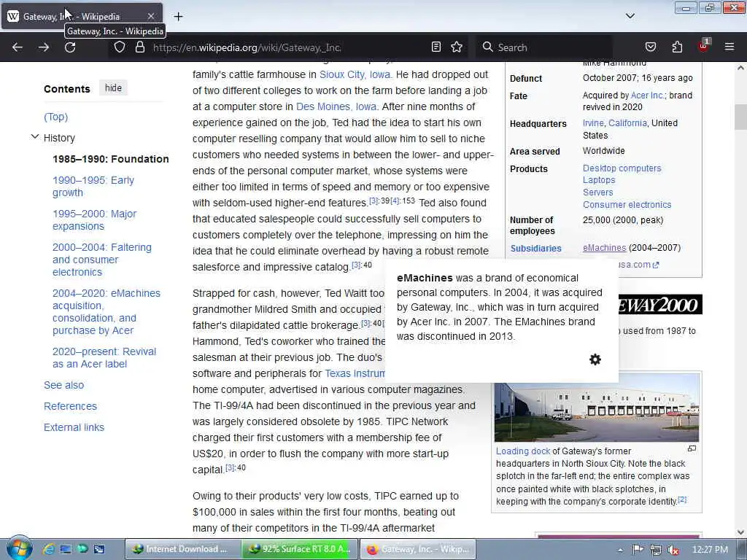
Task: Collapse the History section chevron
Action: (x=35, y=137)
